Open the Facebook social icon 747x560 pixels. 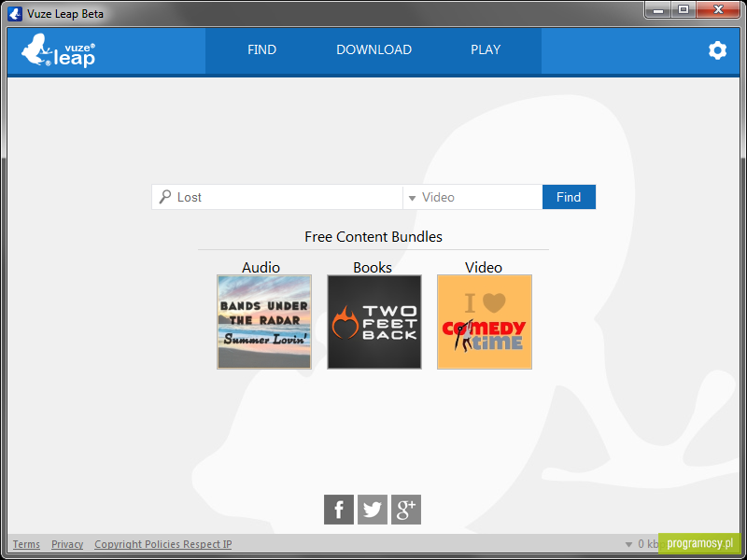[339, 510]
